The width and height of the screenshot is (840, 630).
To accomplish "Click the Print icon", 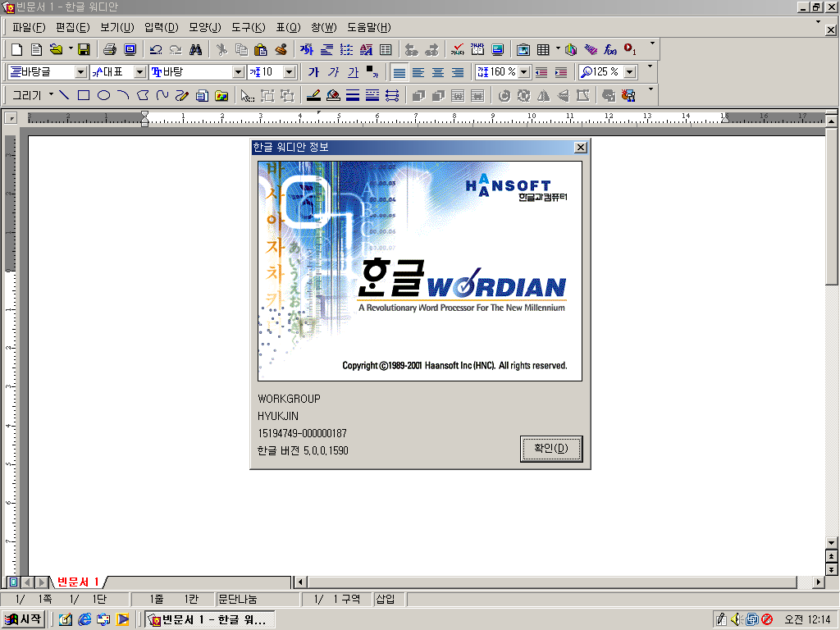I will [110, 50].
